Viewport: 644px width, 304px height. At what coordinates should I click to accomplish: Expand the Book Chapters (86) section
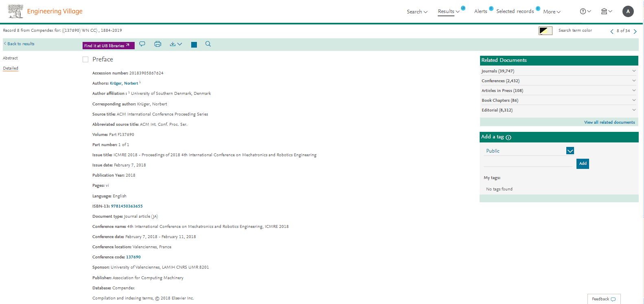tap(559, 100)
